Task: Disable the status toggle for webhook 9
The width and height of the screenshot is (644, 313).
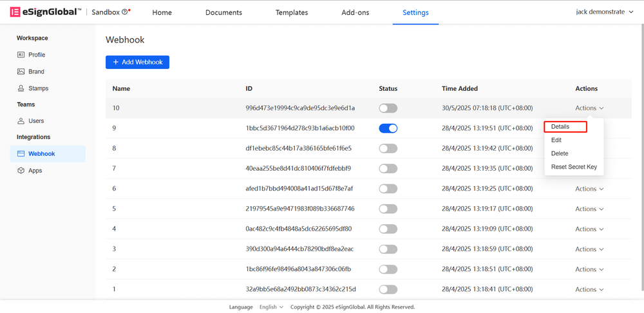Action: (x=388, y=128)
